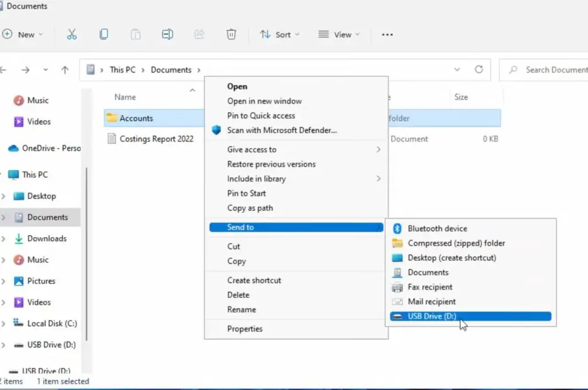Navigate up one level with the up arrow
This screenshot has height=390, width=588.
pos(65,69)
